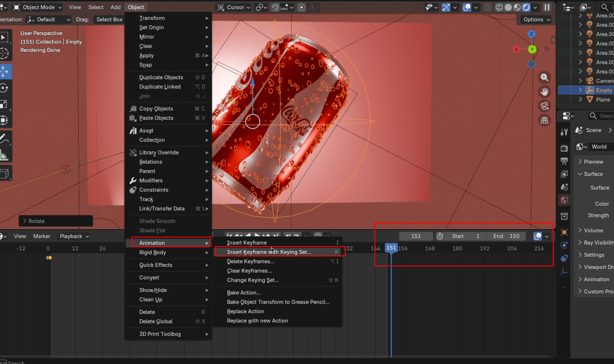Open the Add menu in viewport header

115,7
